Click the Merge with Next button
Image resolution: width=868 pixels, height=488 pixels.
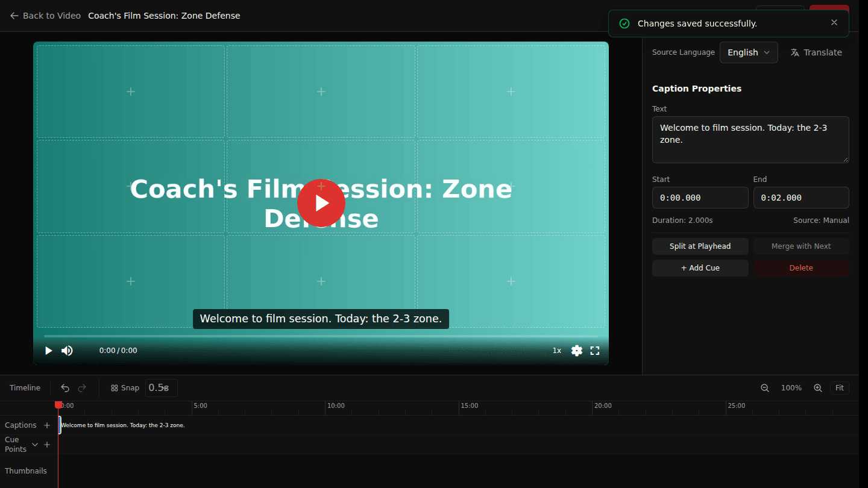pos(801,246)
